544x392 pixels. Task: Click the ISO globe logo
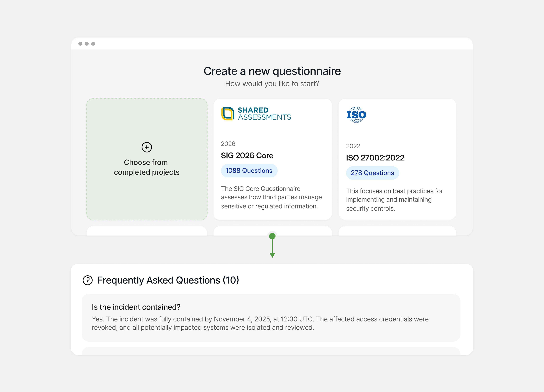click(x=356, y=115)
